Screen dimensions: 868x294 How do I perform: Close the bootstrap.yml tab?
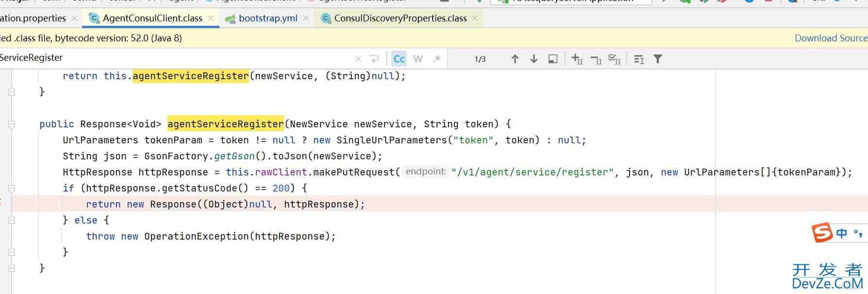306,18
